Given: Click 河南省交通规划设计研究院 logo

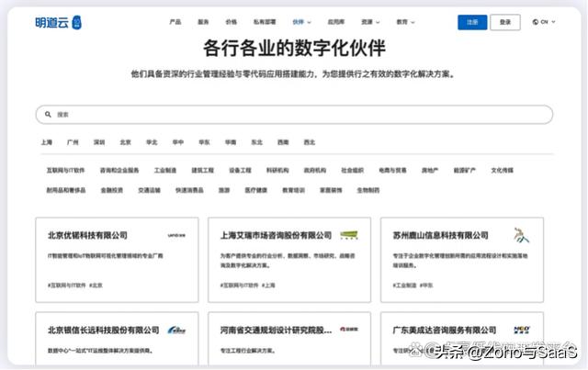Looking at the screenshot, I should (349, 329).
